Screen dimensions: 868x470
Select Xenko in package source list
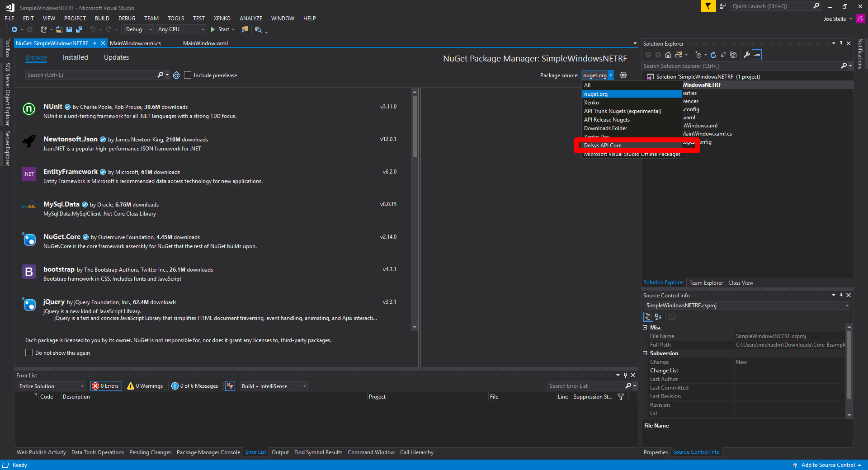click(x=632, y=103)
